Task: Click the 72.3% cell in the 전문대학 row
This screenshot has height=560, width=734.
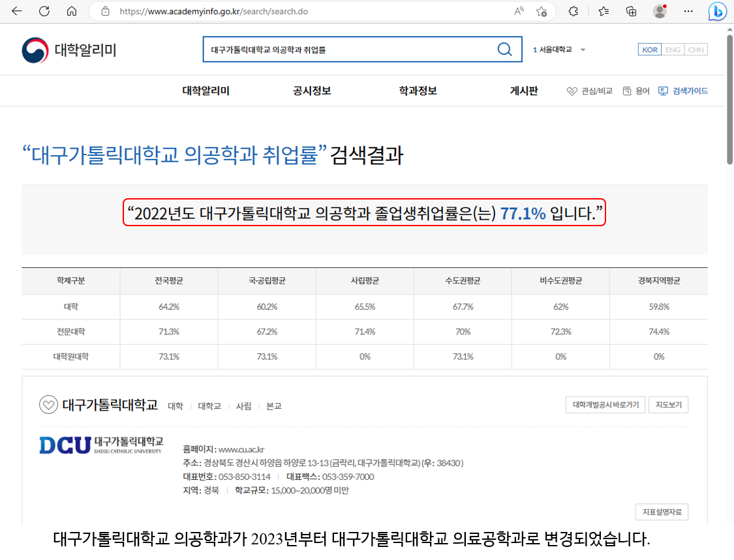Action: pos(561,332)
